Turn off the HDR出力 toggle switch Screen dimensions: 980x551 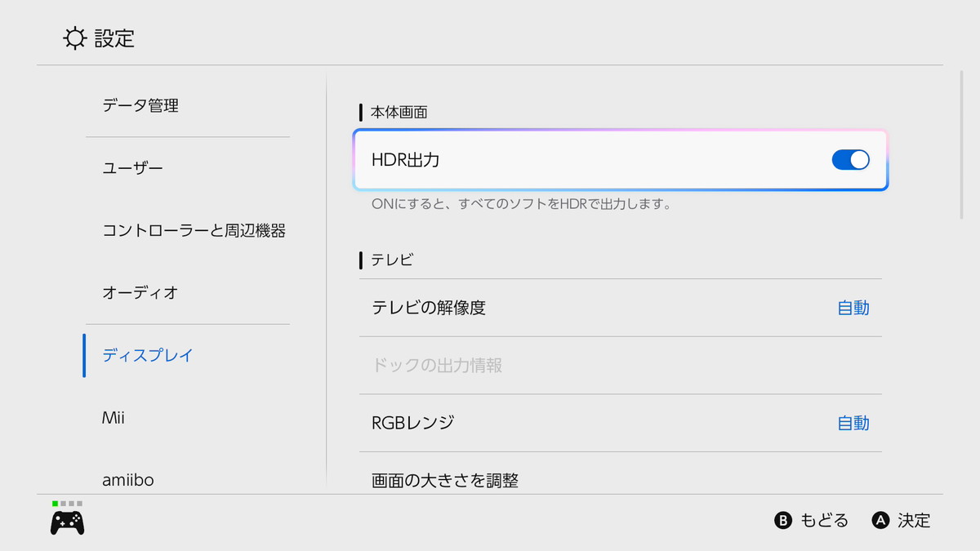point(850,160)
